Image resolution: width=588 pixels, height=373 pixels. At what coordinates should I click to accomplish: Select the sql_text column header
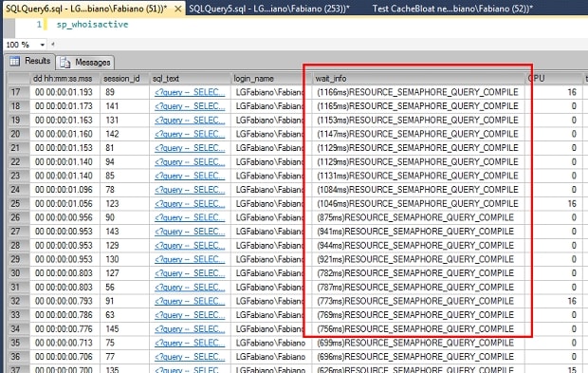pos(190,79)
